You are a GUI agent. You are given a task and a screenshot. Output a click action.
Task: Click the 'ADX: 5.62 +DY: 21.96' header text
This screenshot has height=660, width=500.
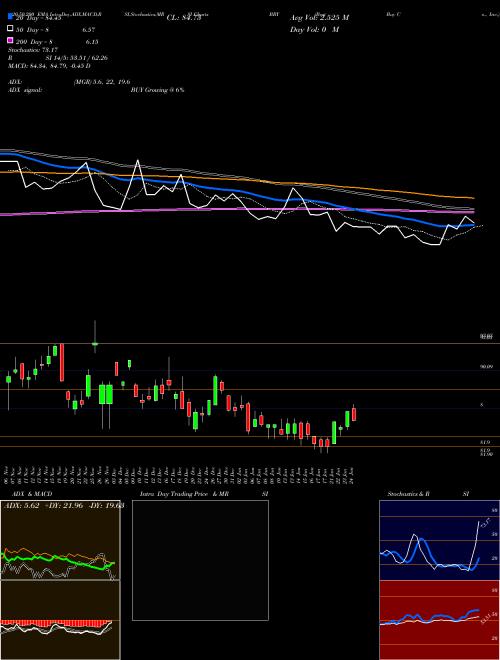pos(43,505)
